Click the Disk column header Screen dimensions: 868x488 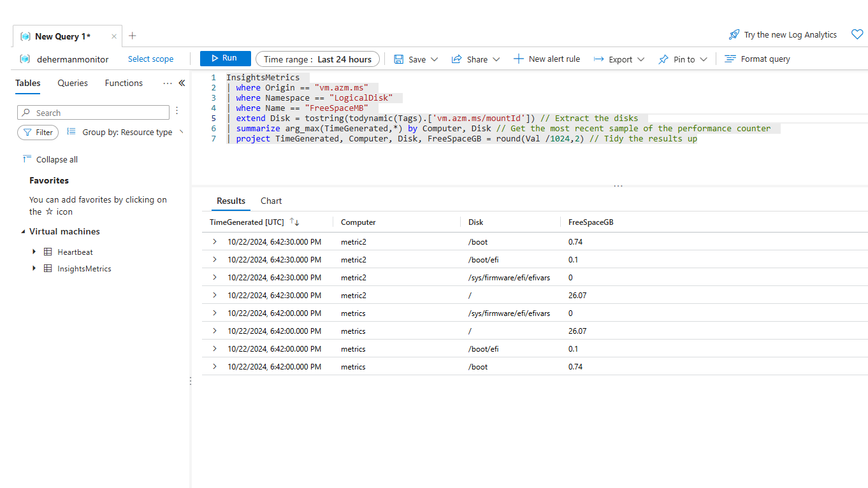(475, 222)
